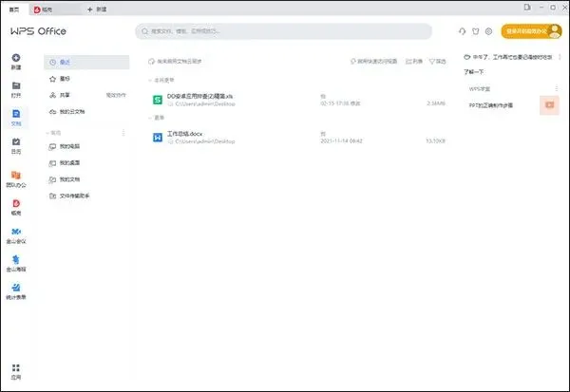570x392 pixels.
Task: Click the lightbulb quick access settings link
Action: click(x=373, y=61)
